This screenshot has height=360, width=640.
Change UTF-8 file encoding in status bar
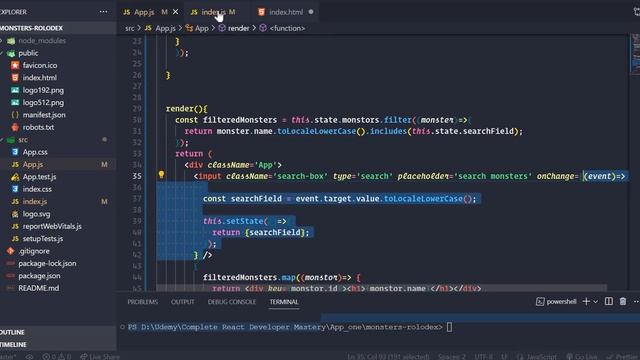click(x=483, y=356)
